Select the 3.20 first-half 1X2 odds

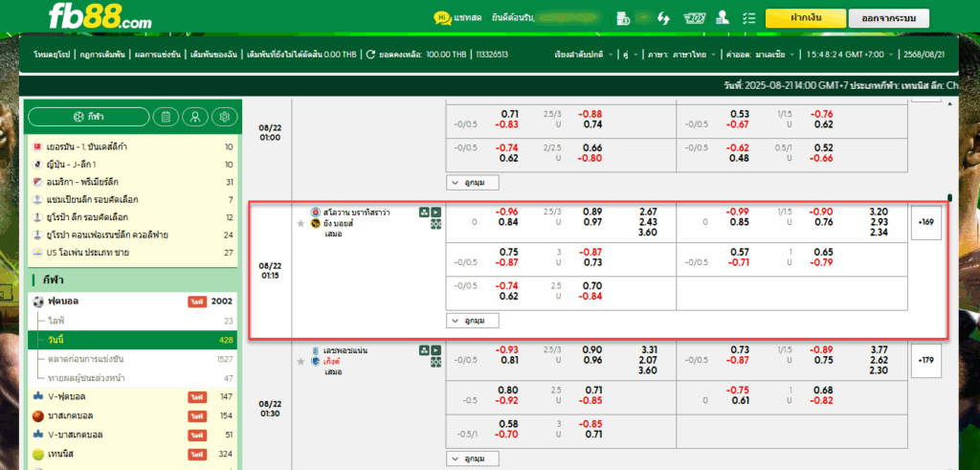click(x=879, y=212)
